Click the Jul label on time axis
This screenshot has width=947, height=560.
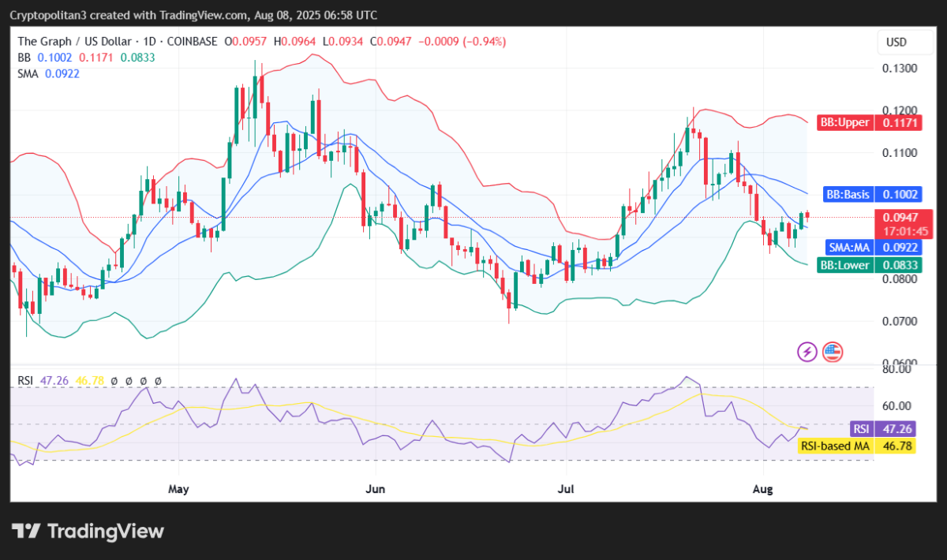[x=567, y=489]
